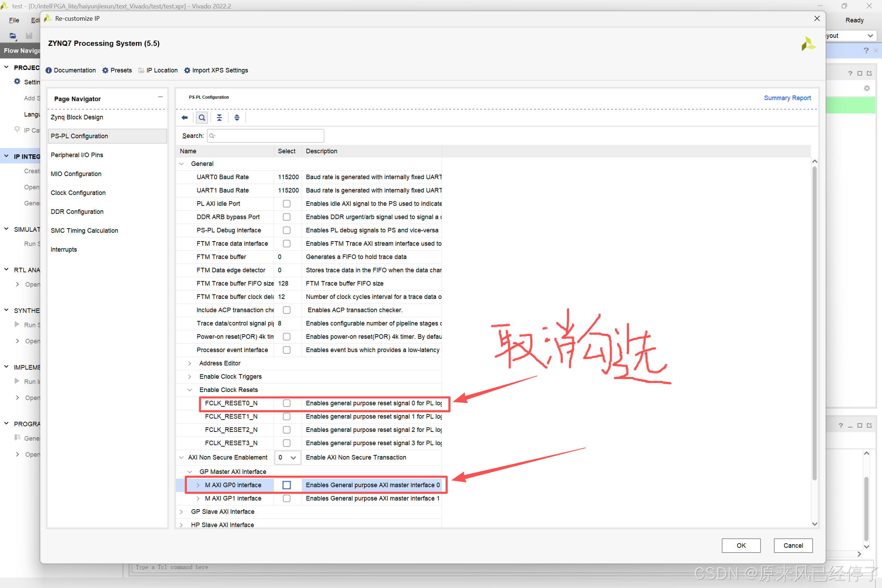Click the OK button
Viewport: 882px width, 588px height.
[x=741, y=546]
